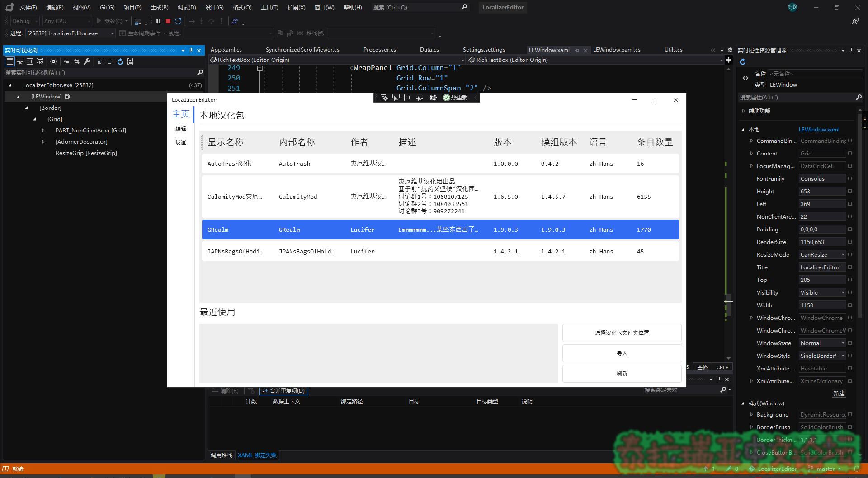Expand the 辅助功能 property section
Image resolution: width=868 pixels, height=478 pixels.
[744, 111]
